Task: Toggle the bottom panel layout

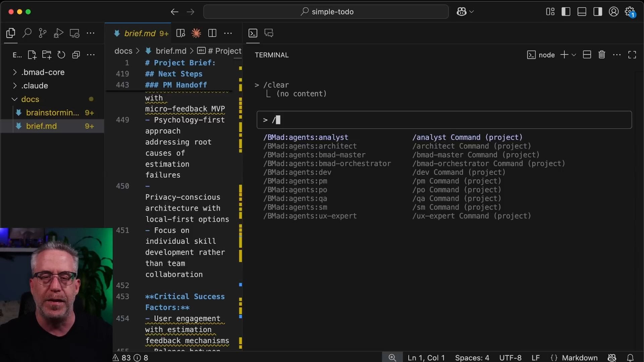Action: click(582, 12)
